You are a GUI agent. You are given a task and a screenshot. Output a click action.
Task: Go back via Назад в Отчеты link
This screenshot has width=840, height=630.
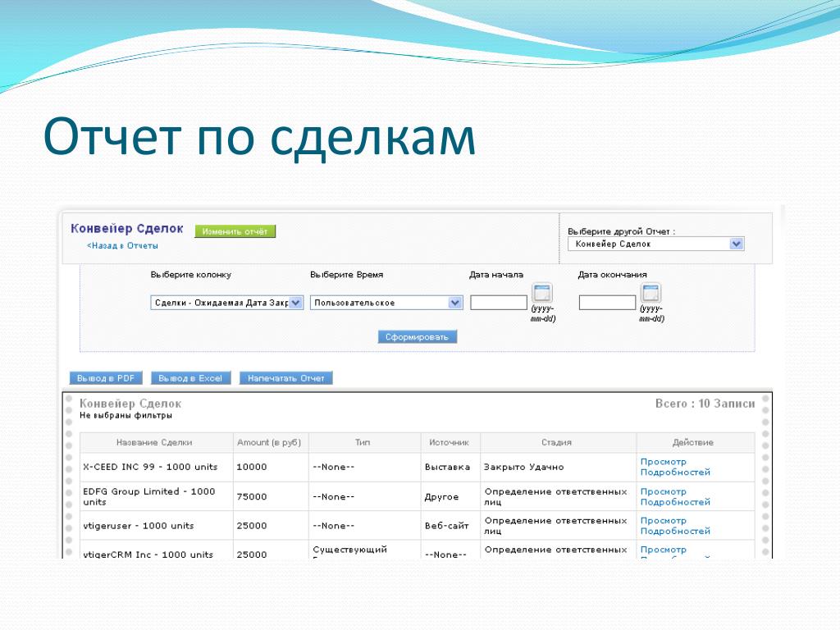(x=123, y=245)
